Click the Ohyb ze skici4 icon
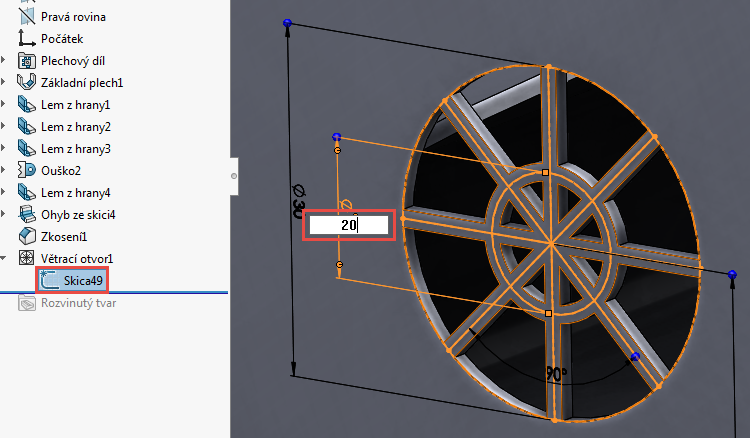 (x=27, y=214)
